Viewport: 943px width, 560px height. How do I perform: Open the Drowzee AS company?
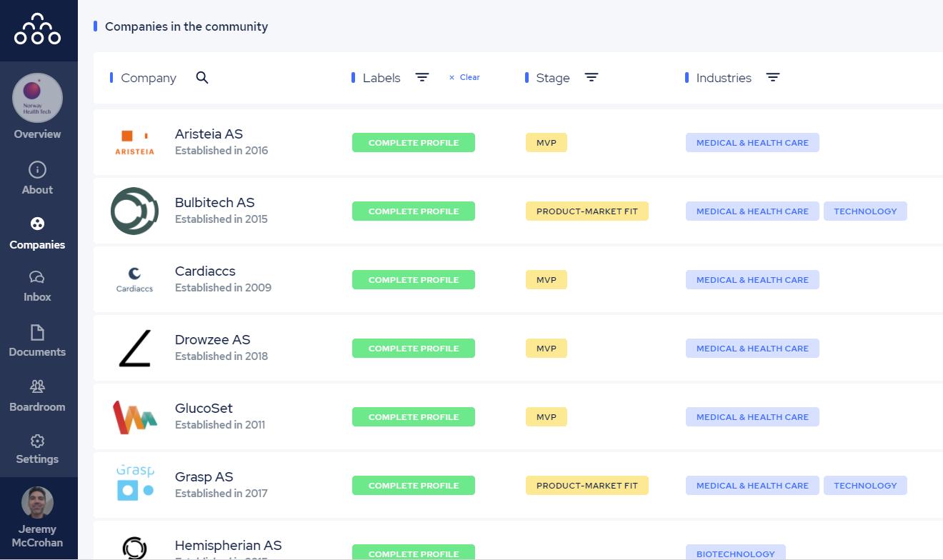click(213, 339)
